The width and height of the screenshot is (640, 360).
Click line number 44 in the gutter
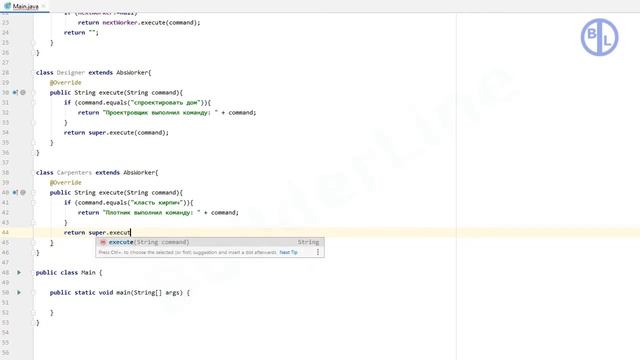[5, 233]
